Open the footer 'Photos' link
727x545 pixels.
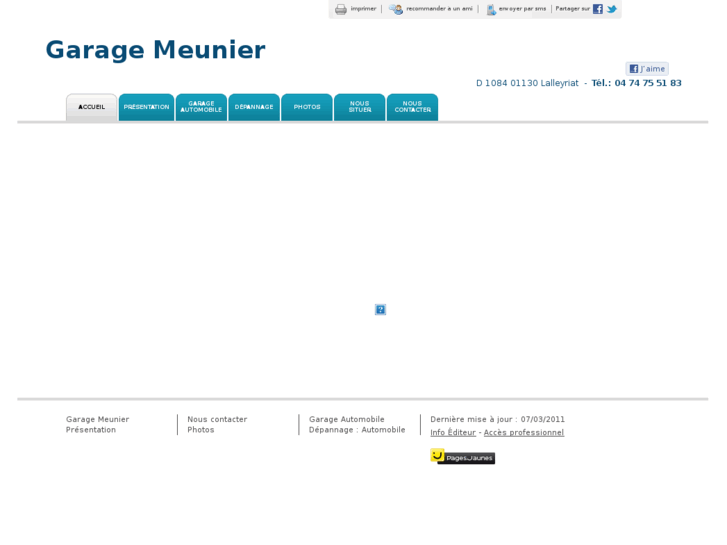point(201,430)
